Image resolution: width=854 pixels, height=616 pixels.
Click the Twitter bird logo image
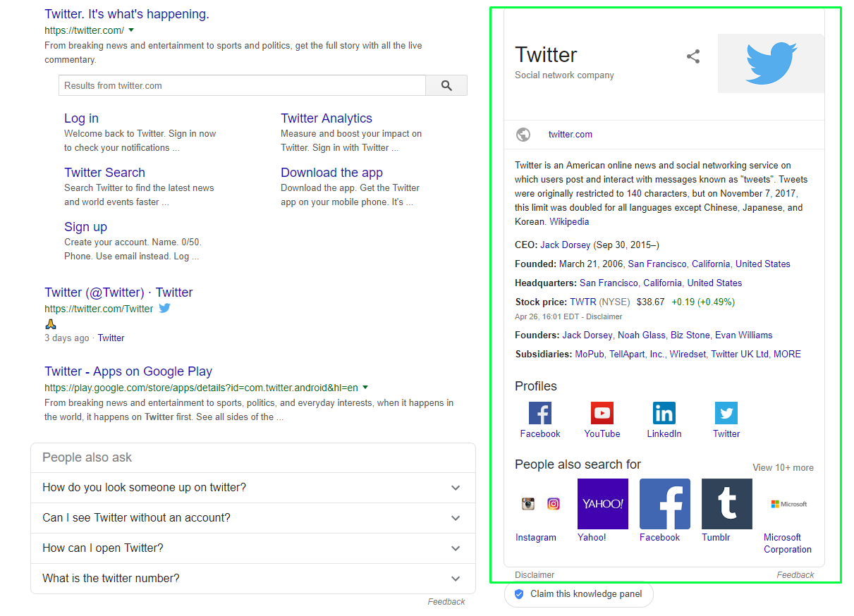tap(771, 63)
